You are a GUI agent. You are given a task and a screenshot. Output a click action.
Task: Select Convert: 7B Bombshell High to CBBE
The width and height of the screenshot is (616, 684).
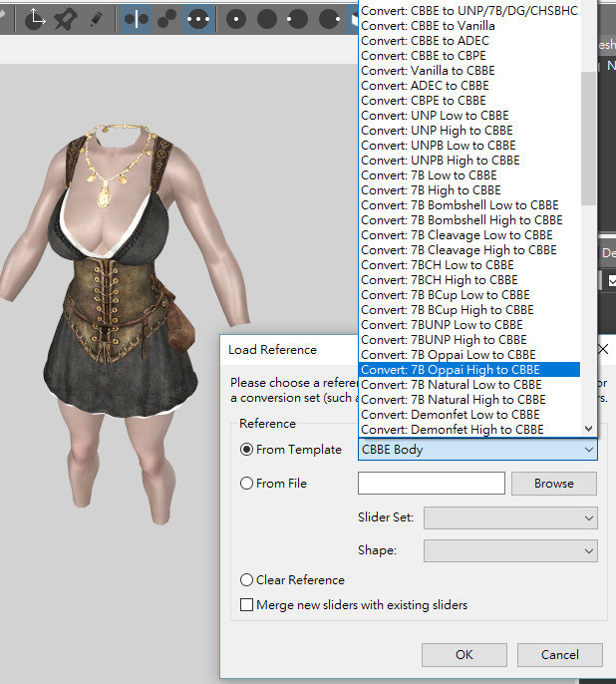click(x=469, y=219)
